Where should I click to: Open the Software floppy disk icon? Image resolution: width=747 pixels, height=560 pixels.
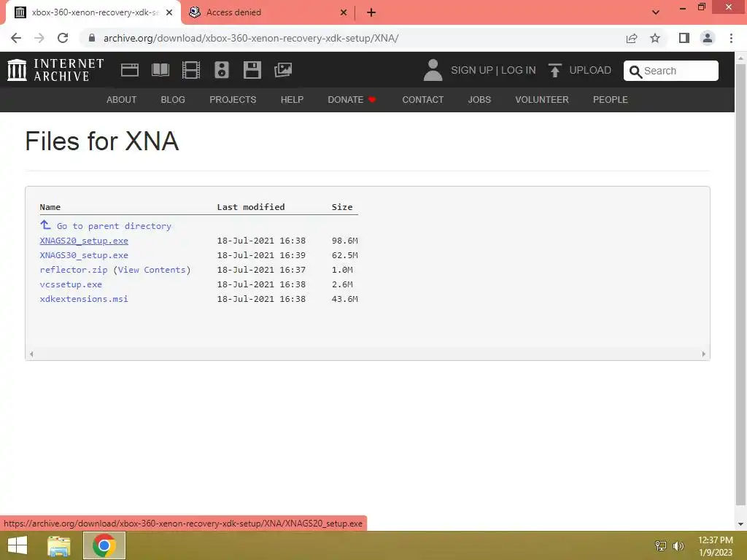click(252, 70)
